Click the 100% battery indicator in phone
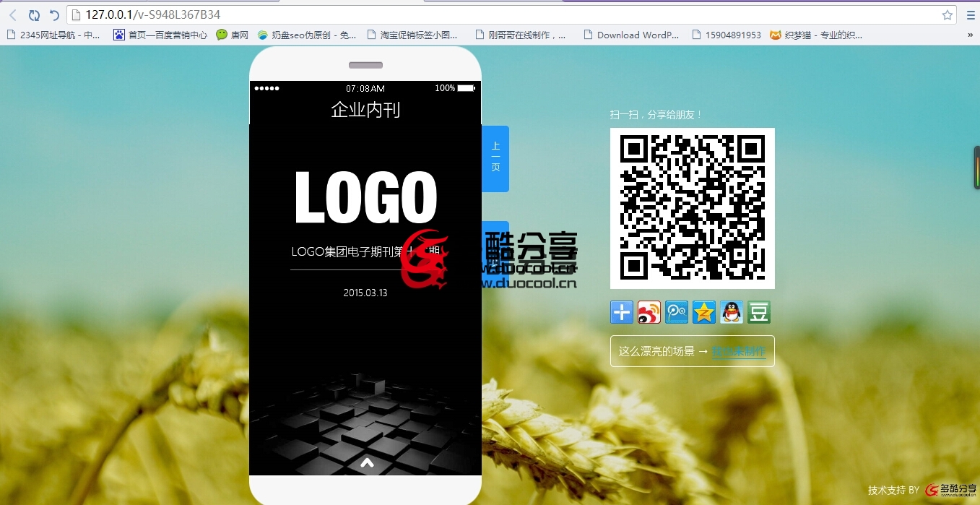The image size is (980, 505). point(455,88)
